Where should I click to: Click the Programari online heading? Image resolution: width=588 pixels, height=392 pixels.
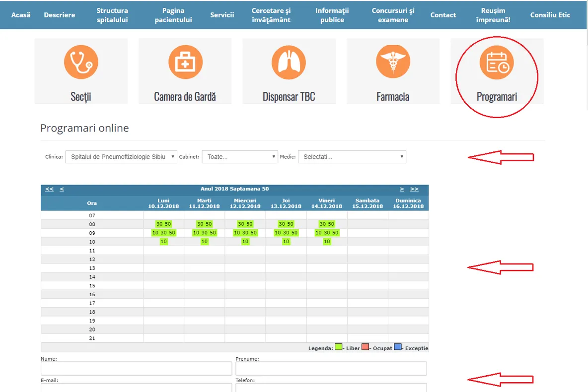coord(84,128)
